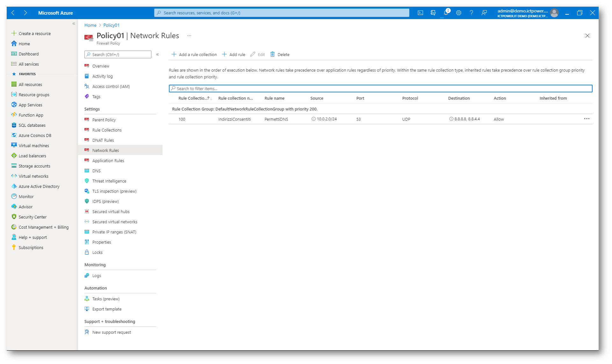Open Threat Intelligence
612x364 pixels.
(109, 181)
